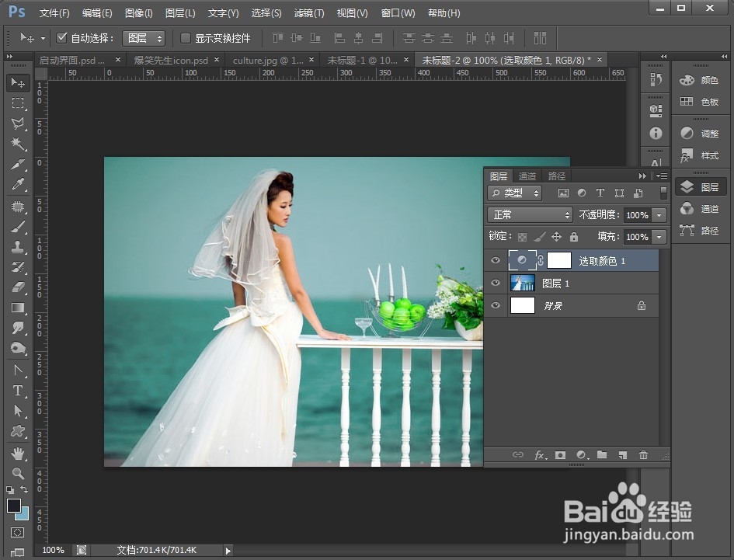This screenshot has height=560, width=734.
Task: Hide the 选取颜色 1 layer
Action: click(x=496, y=260)
